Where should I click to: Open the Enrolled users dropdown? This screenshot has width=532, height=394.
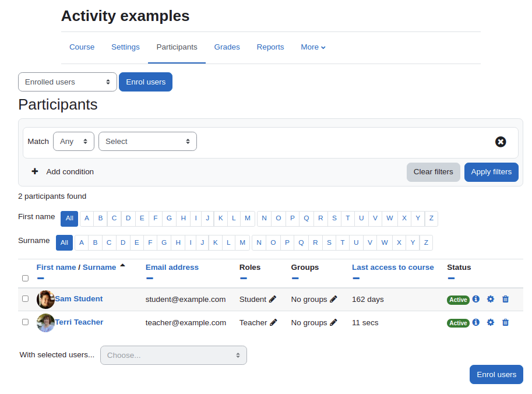click(68, 82)
